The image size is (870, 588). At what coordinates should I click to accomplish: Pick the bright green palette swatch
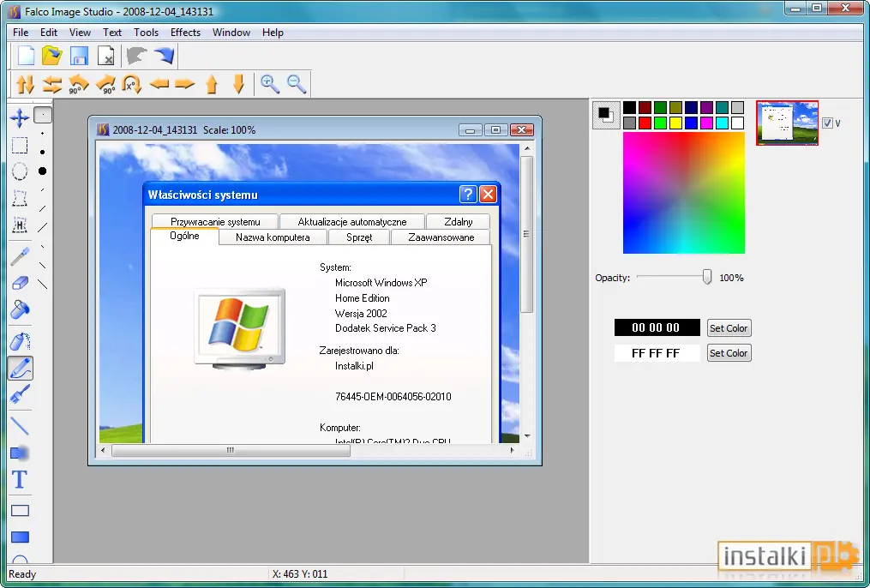point(660,123)
